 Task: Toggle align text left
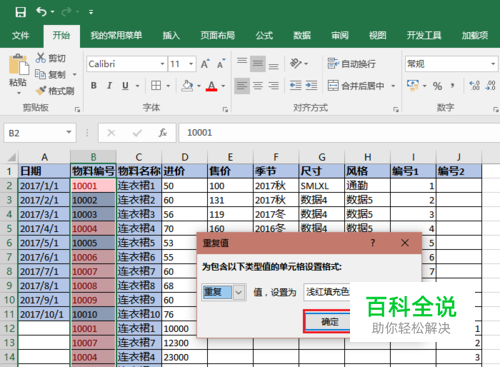click(x=242, y=86)
